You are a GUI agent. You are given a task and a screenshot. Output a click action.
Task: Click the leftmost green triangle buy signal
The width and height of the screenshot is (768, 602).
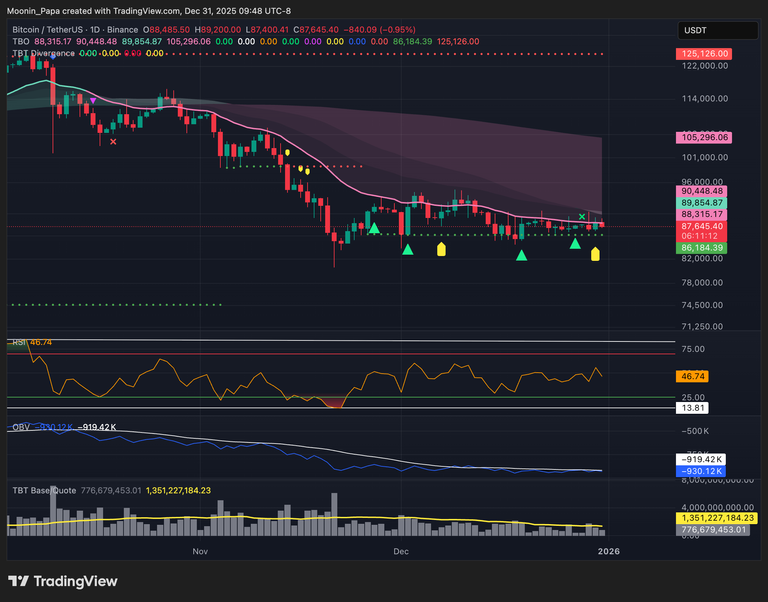374,229
